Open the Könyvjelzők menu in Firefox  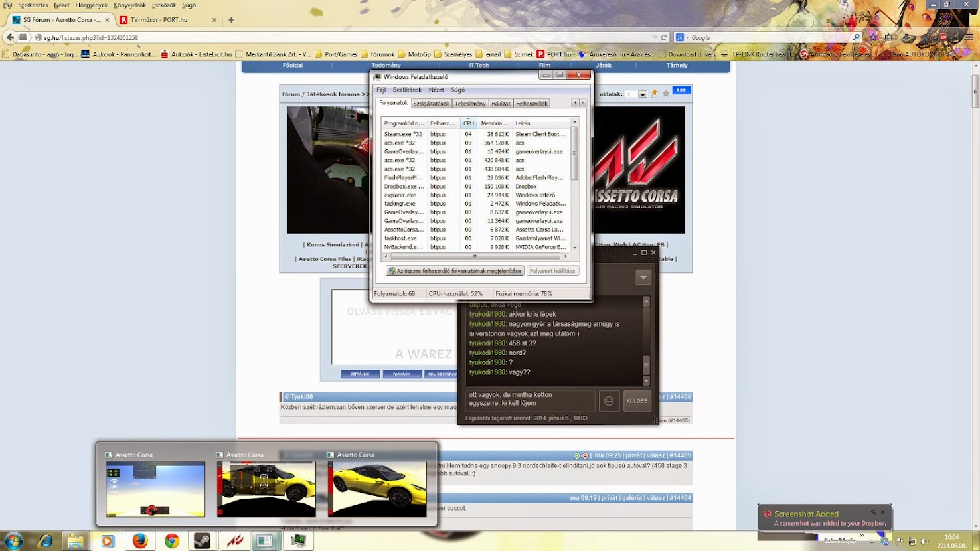[129, 5]
